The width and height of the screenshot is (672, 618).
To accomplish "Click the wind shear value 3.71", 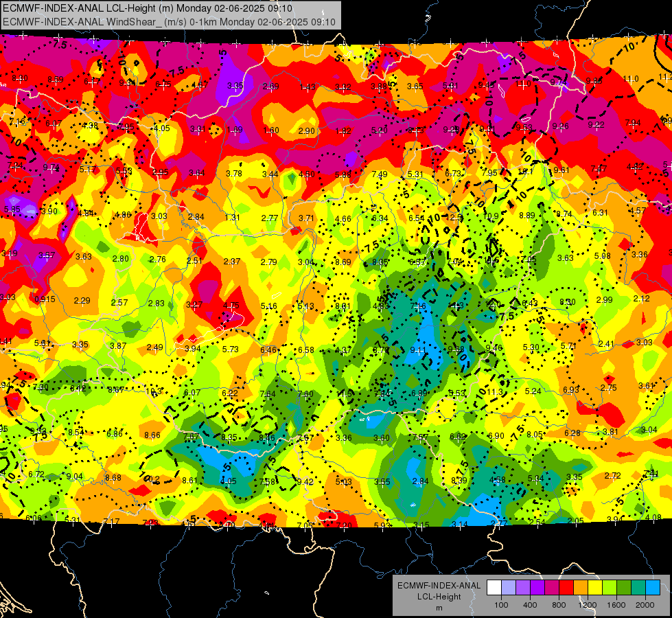I will tap(306, 218).
